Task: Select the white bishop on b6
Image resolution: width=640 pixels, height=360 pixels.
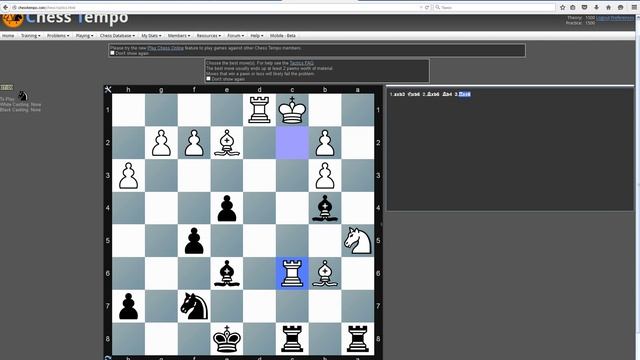Action: pyautogui.click(x=325, y=273)
